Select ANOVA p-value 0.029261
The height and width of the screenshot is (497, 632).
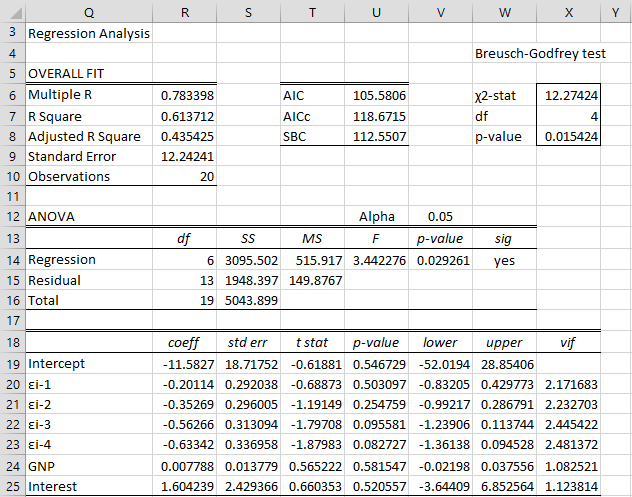tap(441, 260)
